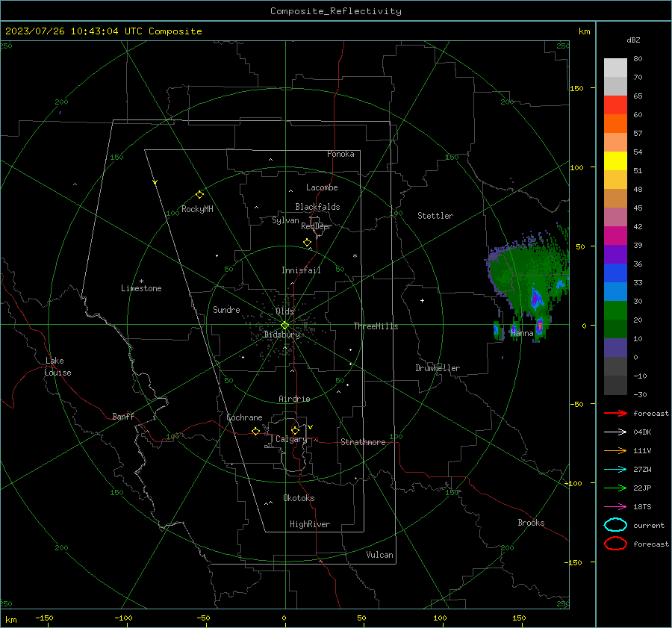The width and height of the screenshot is (672, 628).
Task: Click the Strathmore label
Action: point(363,442)
